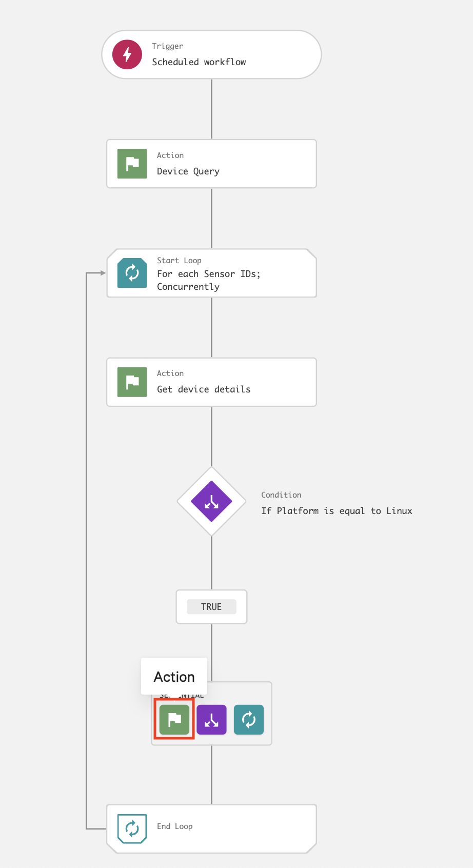Image resolution: width=473 pixels, height=868 pixels.
Task: Click the purple Condition diamond icon
Action: pos(211,502)
